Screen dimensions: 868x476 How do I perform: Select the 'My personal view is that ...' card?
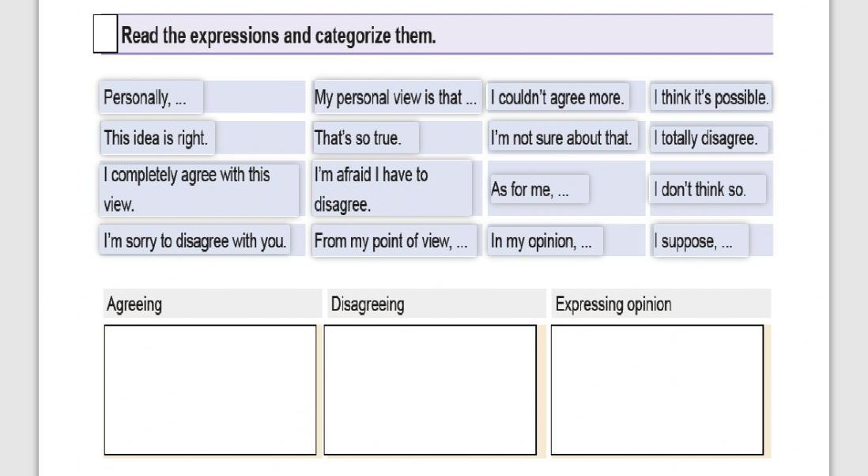tap(396, 97)
